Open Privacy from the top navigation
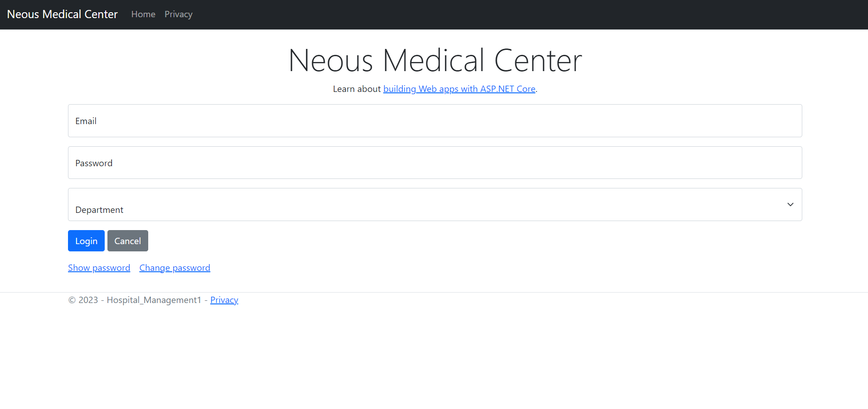 tap(178, 14)
